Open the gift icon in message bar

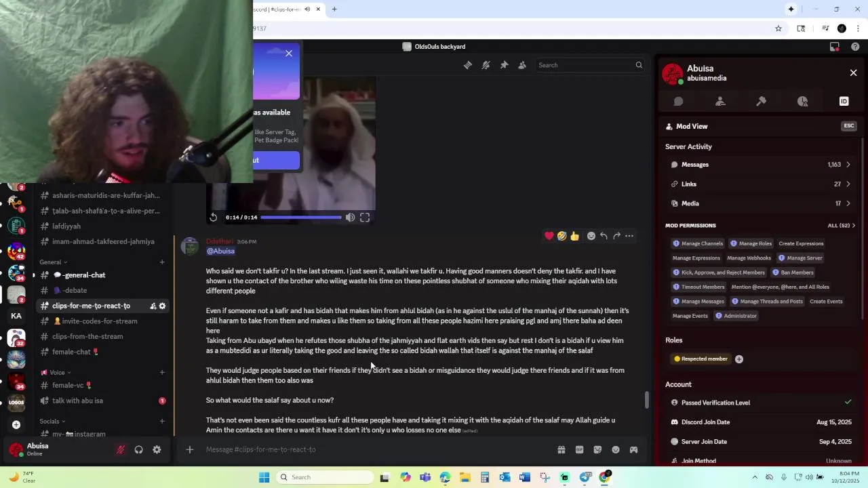561,449
